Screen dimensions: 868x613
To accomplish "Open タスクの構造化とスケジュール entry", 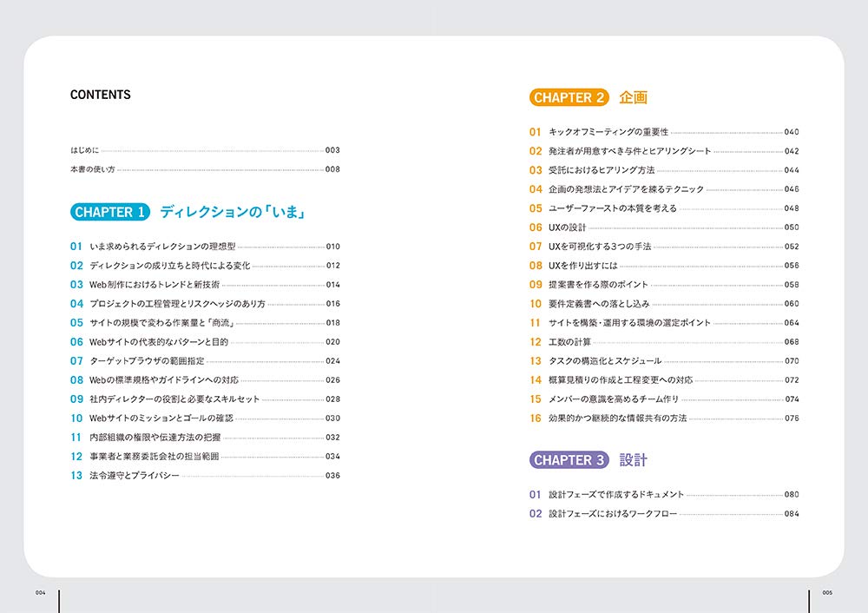I will pyautogui.click(x=664, y=361).
